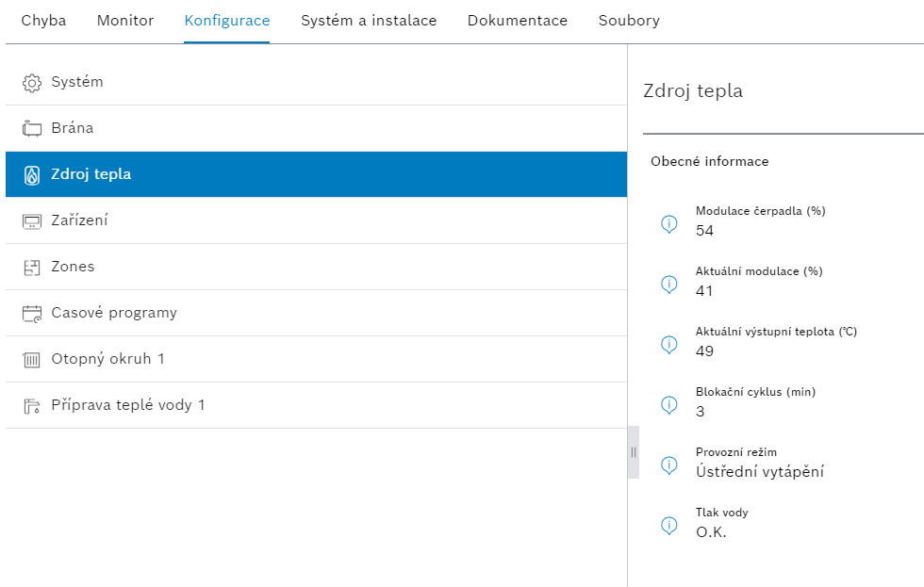Show info for Provozní režim
Viewport: 924px width, 587px height.
[668, 465]
